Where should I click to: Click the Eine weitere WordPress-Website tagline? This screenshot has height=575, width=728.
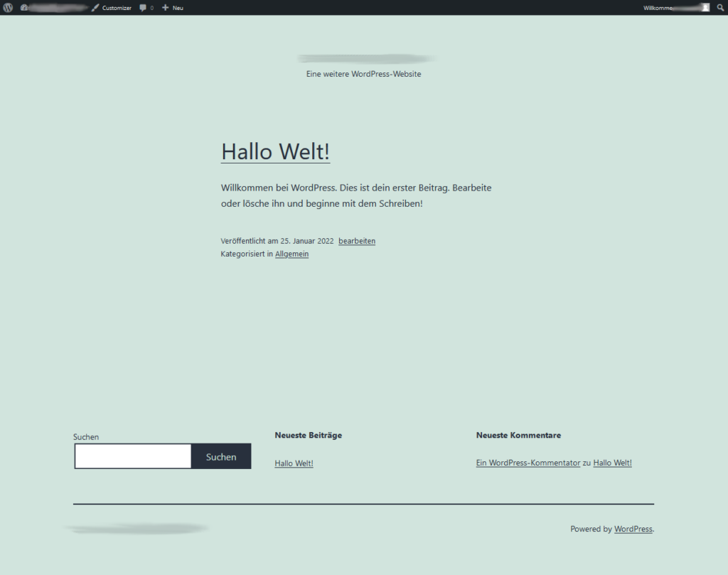[363, 74]
